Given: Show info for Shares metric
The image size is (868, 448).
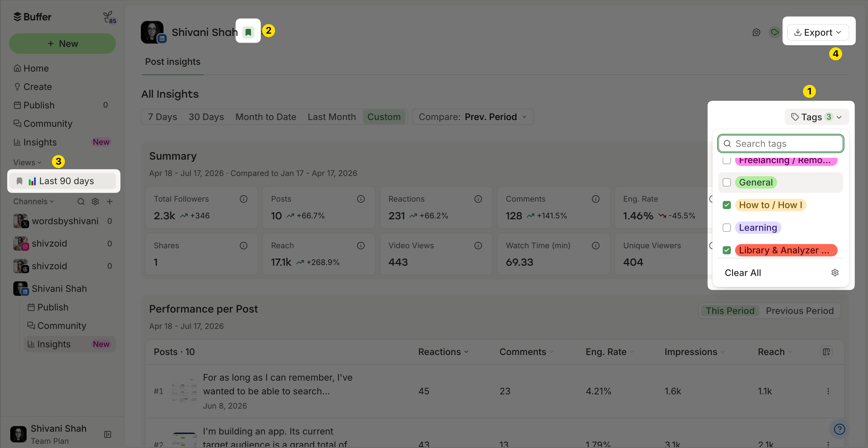Looking at the screenshot, I should pos(243,245).
